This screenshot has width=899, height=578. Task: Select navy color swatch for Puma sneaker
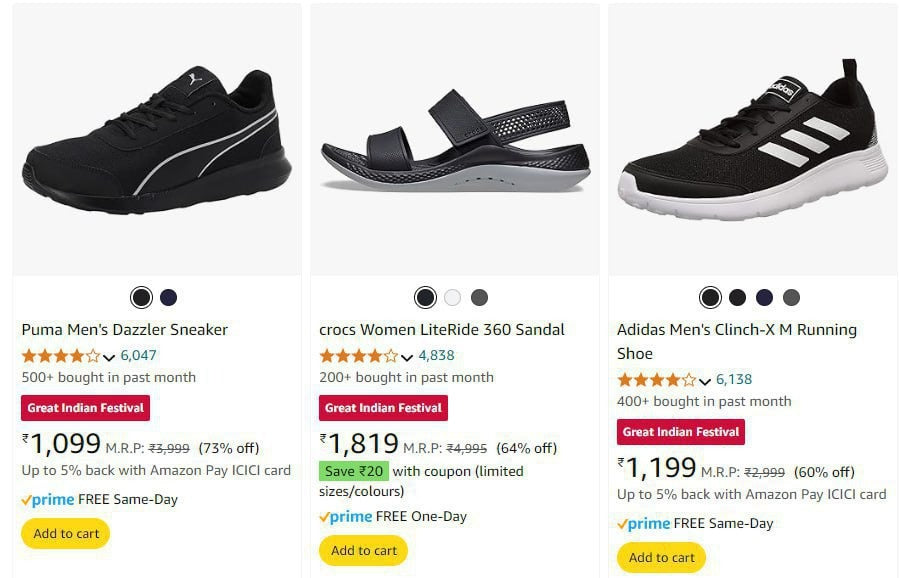tap(168, 298)
